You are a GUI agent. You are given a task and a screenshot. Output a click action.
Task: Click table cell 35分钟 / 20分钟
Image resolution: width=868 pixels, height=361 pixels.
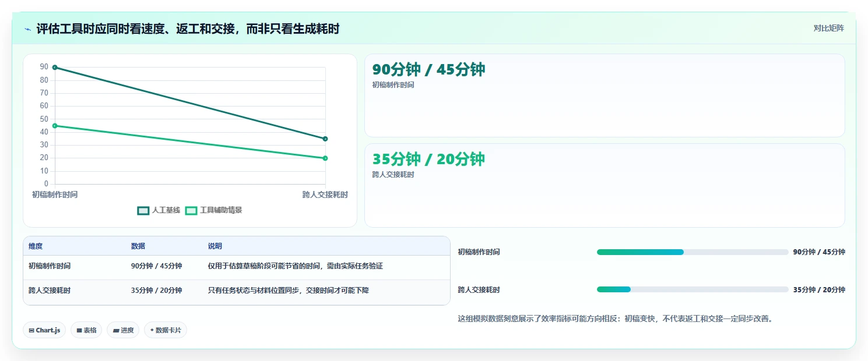[x=156, y=290]
